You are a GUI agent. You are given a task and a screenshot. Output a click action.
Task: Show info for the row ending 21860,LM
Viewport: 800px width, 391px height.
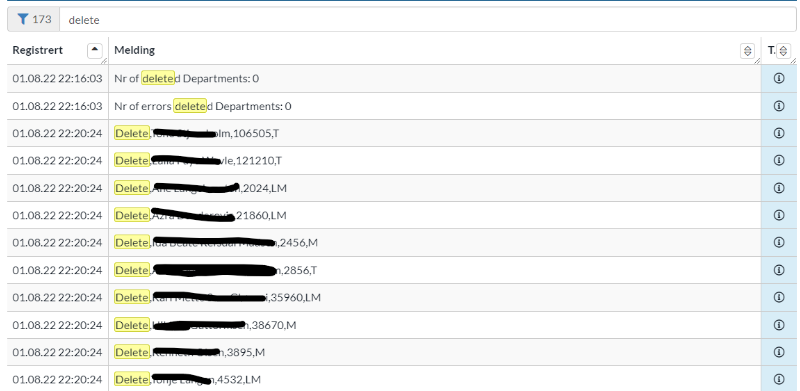coord(779,215)
